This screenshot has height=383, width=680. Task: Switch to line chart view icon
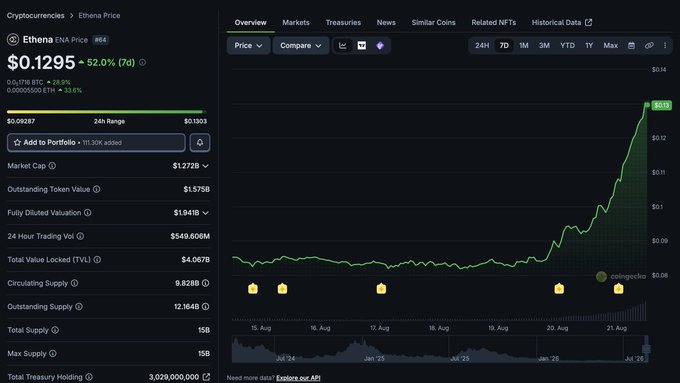pos(343,46)
